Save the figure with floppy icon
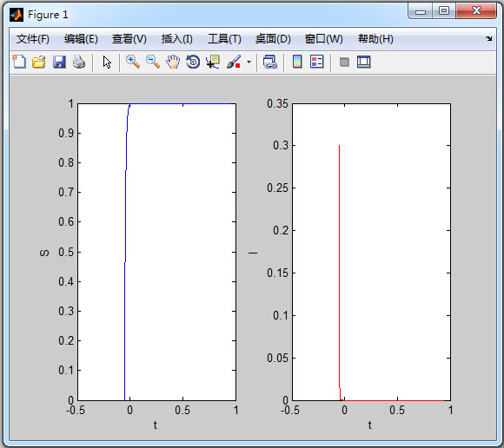The height and width of the screenshot is (448, 504). tap(59, 62)
